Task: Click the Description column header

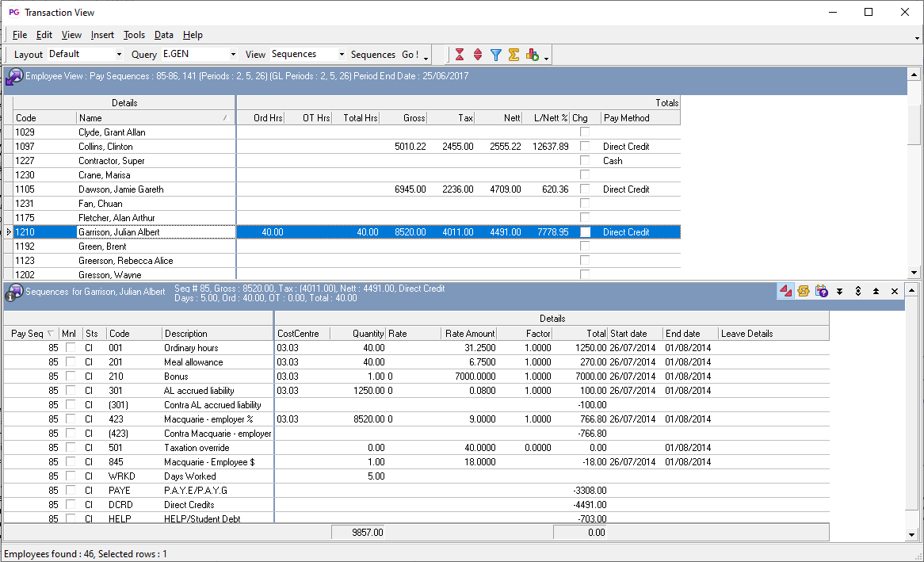Action: [218, 333]
